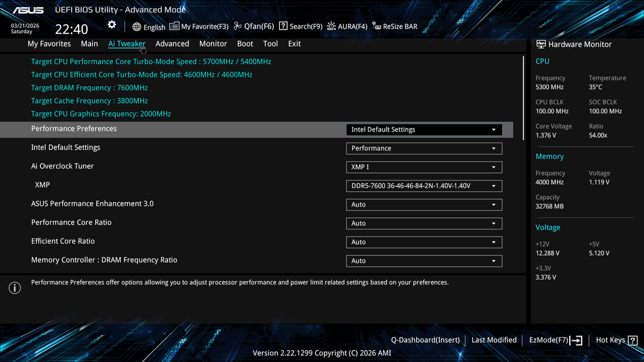Screen dimensions: 644x362
Task: Click +12V reading 12.288 V
Action: coord(547,253)
